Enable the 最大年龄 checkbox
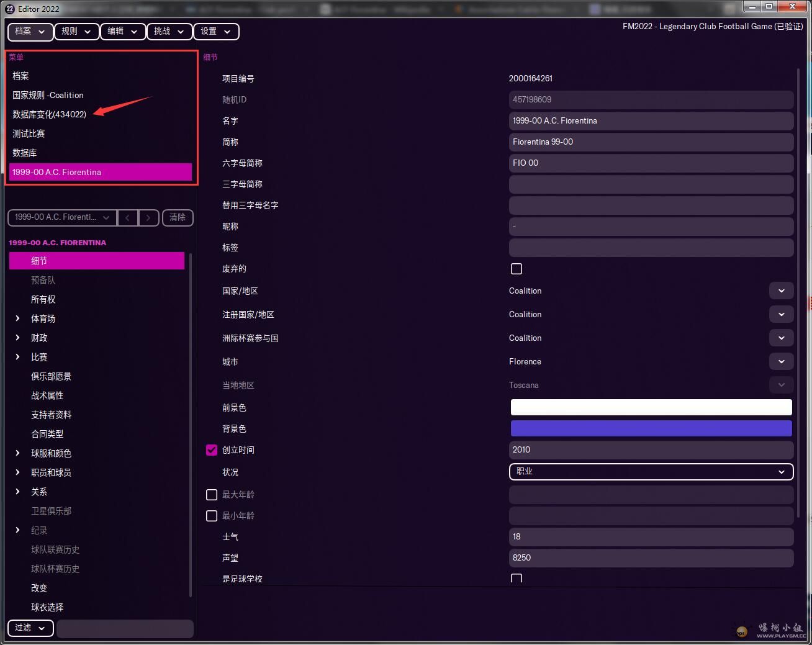This screenshot has height=645, width=812. (x=212, y=495)
